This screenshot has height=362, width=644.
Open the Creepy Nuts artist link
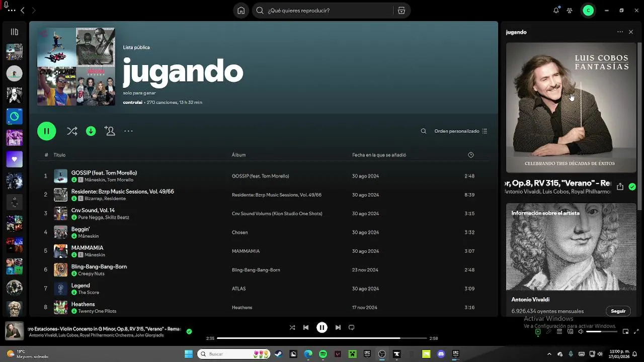click(91, 274)
